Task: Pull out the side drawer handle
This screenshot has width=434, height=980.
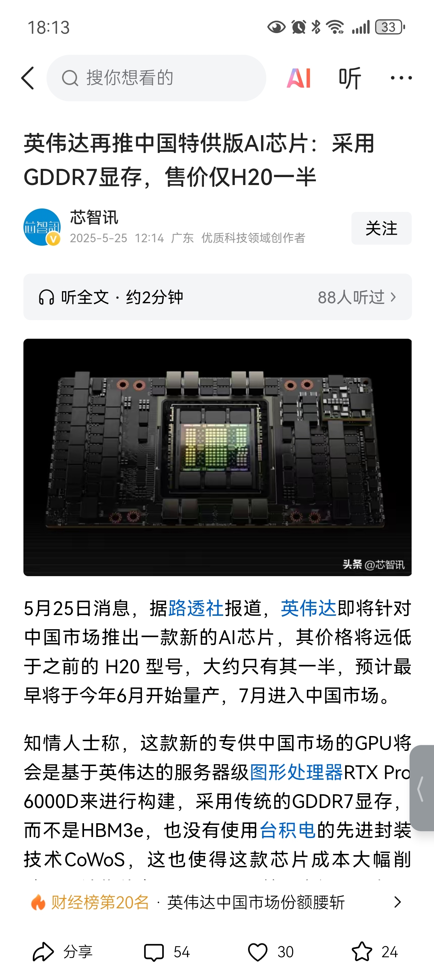Action: (422, 787)
